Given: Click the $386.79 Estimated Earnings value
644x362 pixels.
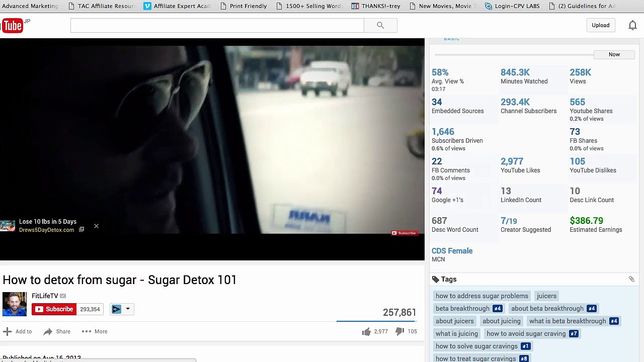Looking at the screenshot, I should point(586,221).
